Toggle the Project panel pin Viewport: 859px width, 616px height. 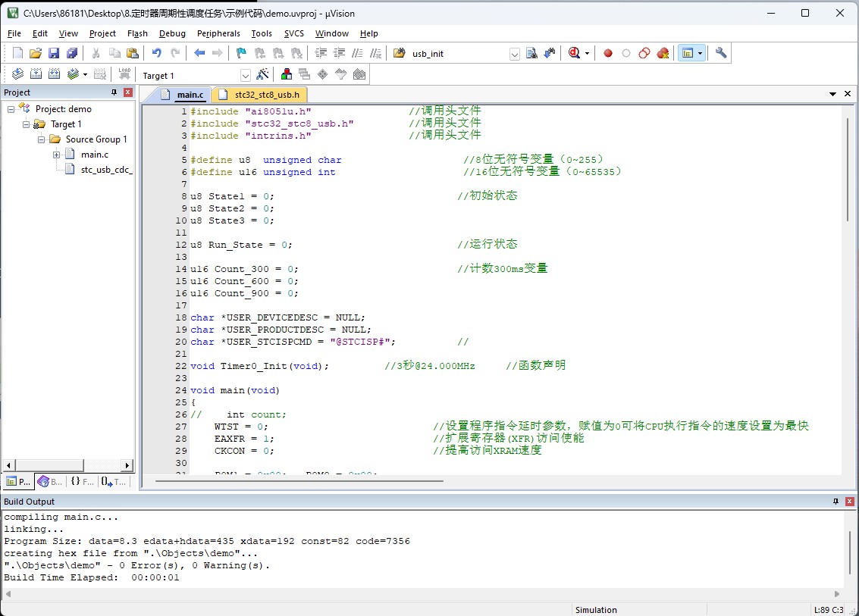(114, 92)
